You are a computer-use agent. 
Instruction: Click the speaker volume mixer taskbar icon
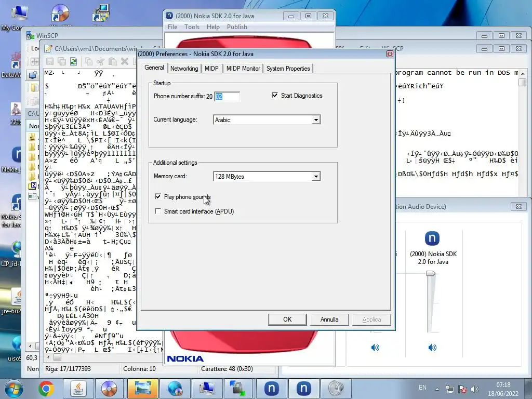tap(336, 389)
